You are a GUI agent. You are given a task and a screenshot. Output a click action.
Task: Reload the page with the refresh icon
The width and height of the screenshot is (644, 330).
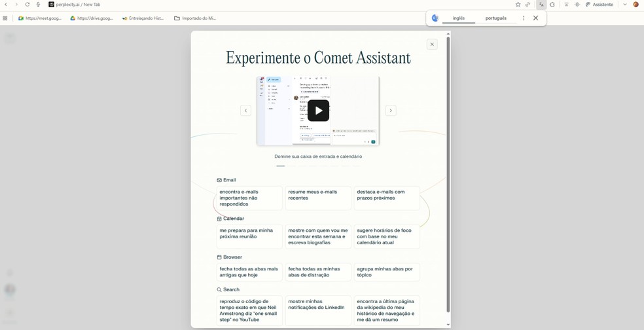(27, 5)
